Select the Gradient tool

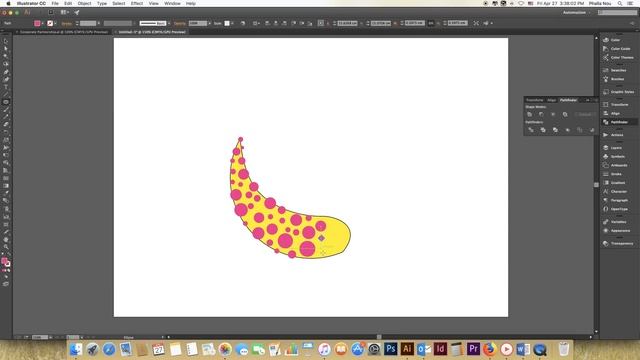coord(6,186)
